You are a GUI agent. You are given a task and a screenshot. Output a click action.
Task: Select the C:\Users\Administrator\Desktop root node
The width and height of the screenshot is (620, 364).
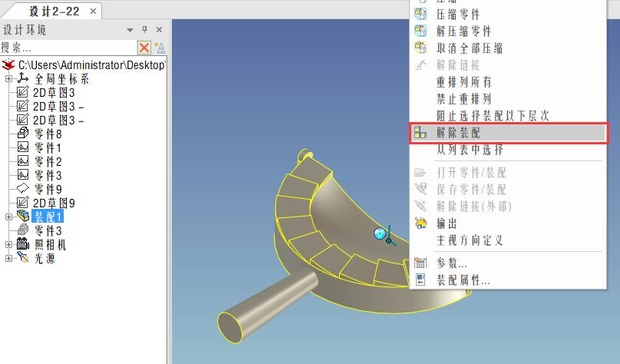(x=91, y=65)
